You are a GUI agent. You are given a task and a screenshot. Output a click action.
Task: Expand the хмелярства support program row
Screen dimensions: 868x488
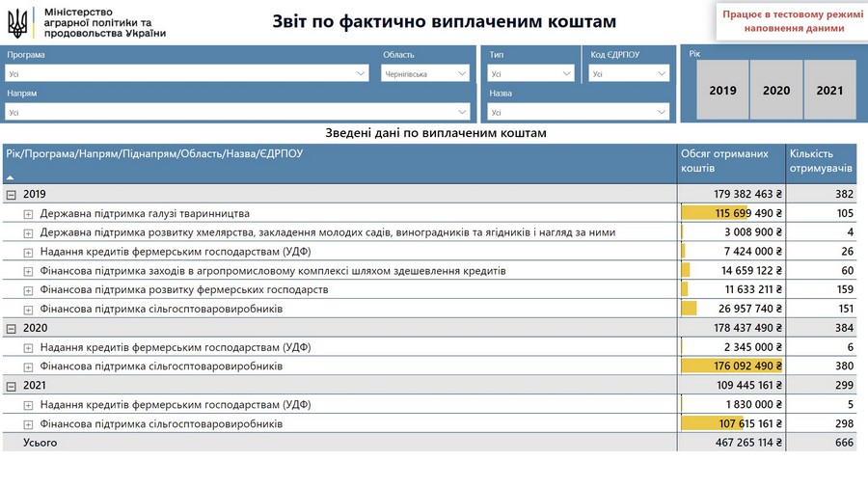click(x=28, y=233)
